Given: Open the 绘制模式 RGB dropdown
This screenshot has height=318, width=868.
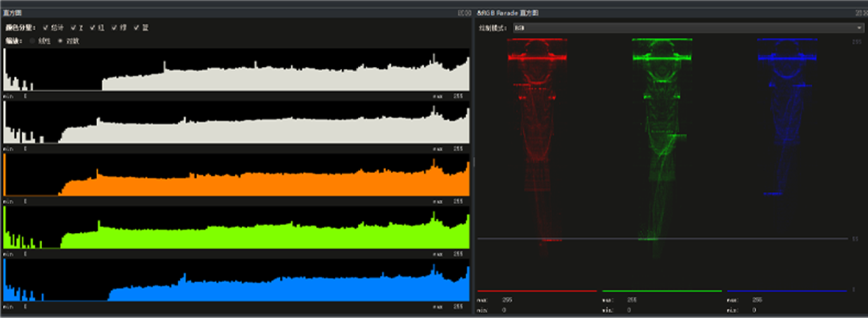Looking at the screenshot, I should 687,27.
